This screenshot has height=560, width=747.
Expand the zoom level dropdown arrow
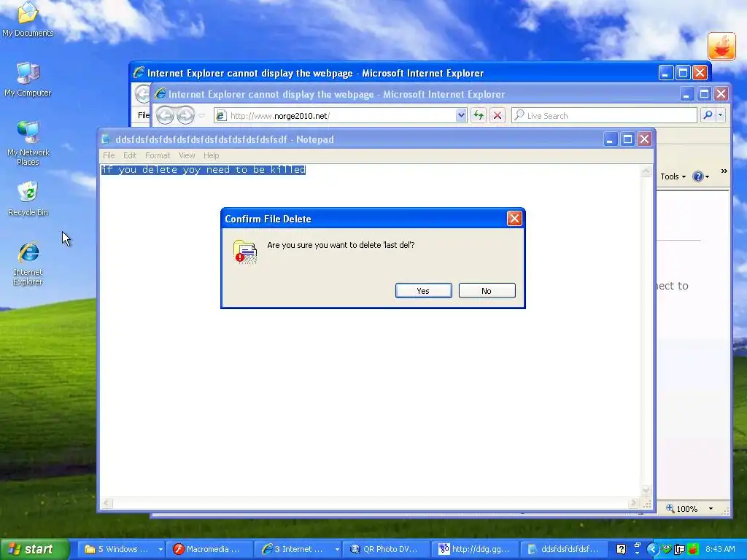[x=711, y=508]
